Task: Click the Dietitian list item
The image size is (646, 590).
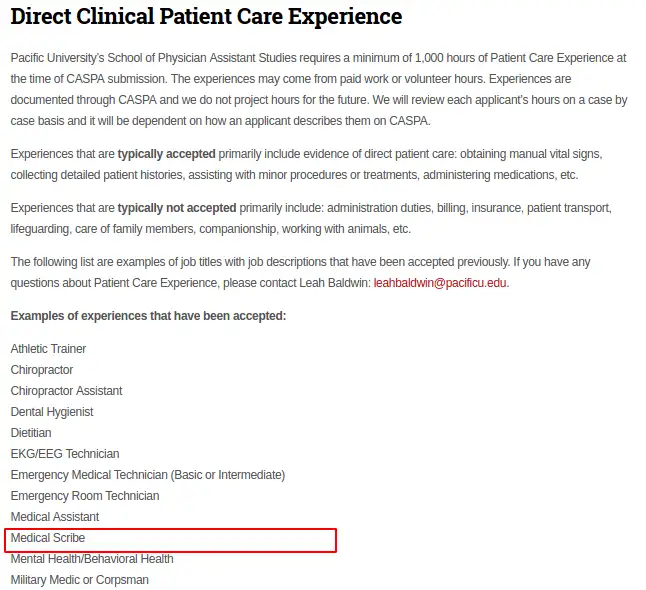Action: [x=31, y=433]
